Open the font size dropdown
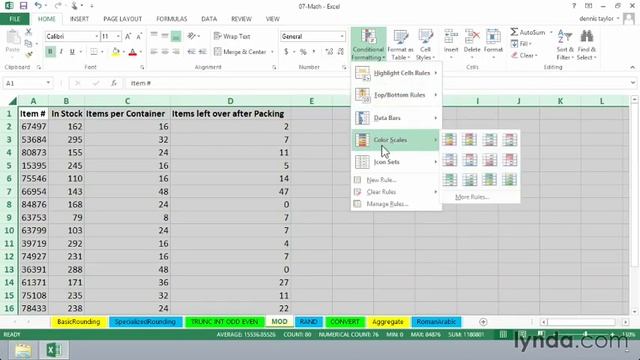This screenshot has width=640, height=360. click(118, 36)
